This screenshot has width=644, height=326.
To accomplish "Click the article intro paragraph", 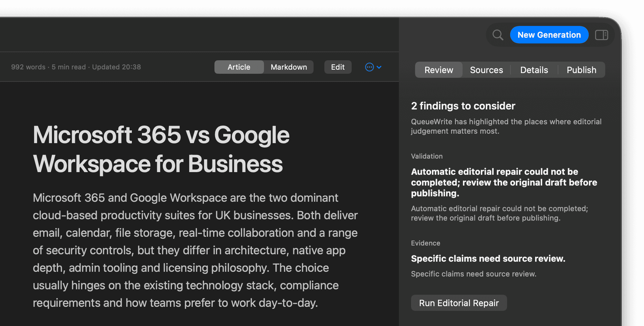I will tap(195, 250).
